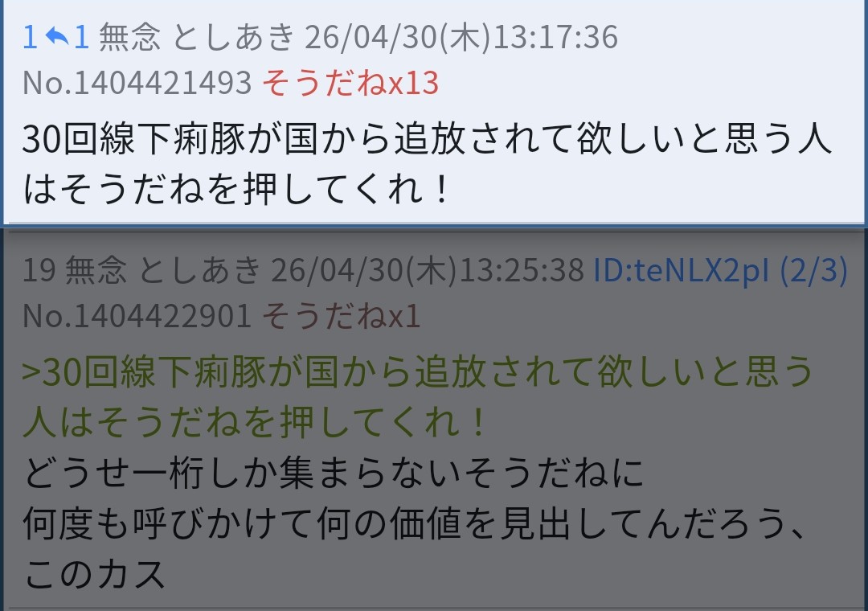Click the first post body text
The height and width of the screenshot is (611, 868).
427,163
